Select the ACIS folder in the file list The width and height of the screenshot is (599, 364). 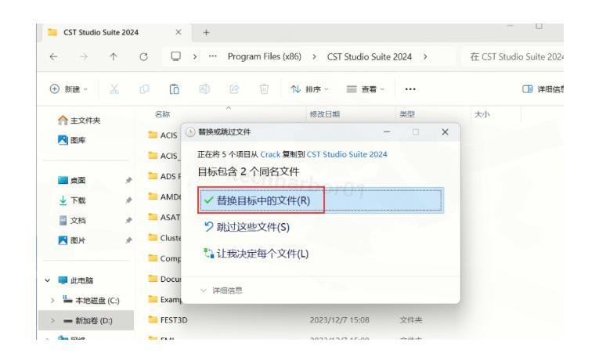(x=163, y=135)
